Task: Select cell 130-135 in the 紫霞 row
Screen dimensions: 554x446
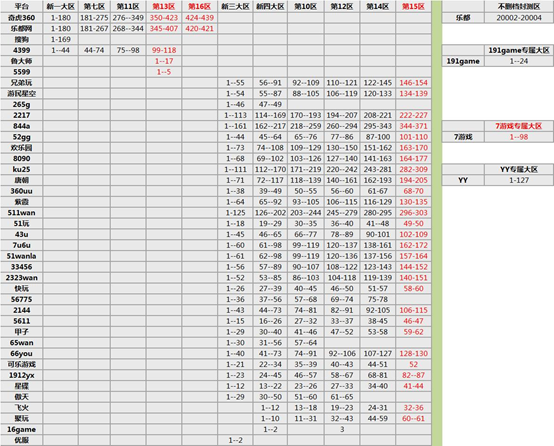Action: (x=413, y=202)
